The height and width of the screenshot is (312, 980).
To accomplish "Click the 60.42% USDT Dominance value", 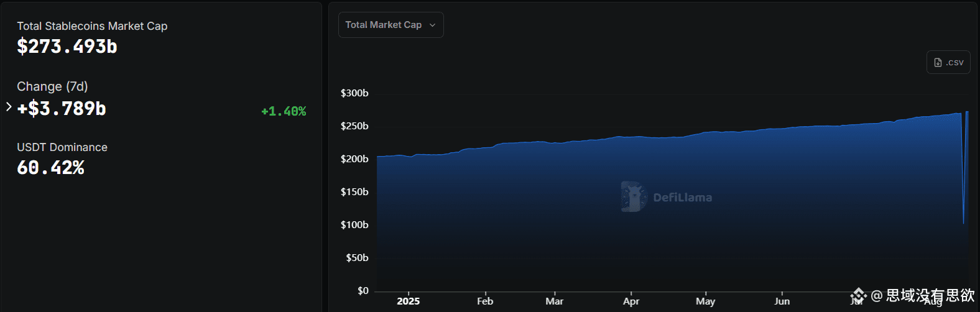I will (x=50, y=168).
